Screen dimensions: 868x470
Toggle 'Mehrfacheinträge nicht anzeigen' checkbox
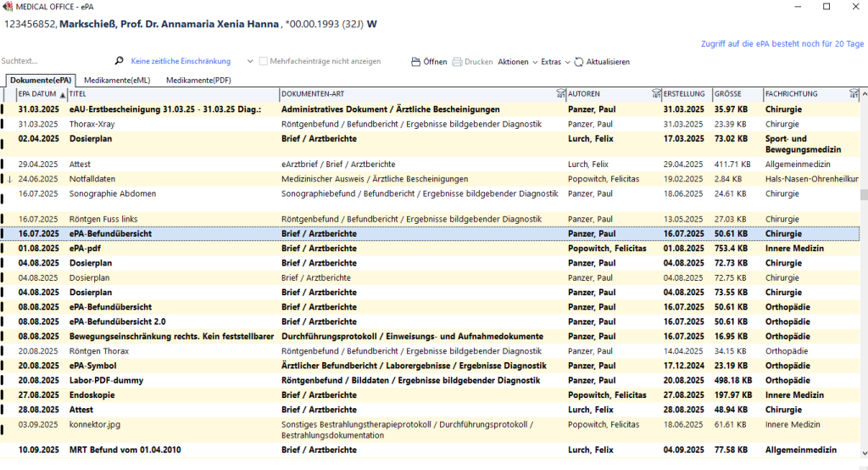(x=264, y=62)
